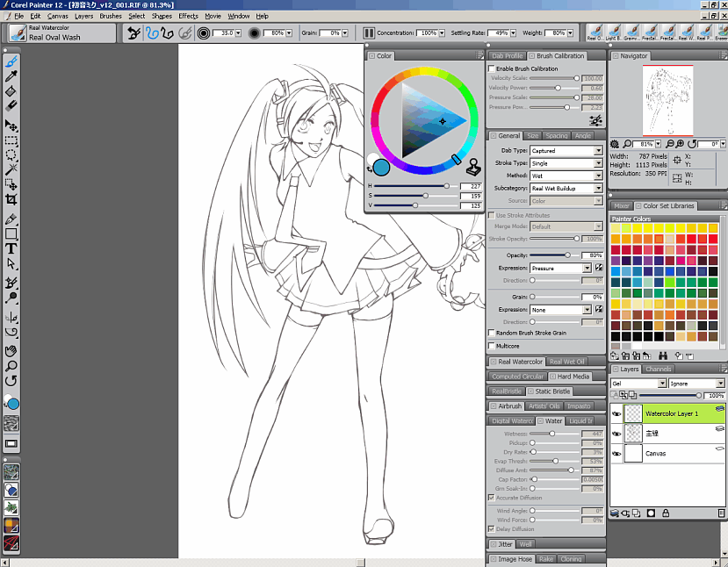Image resolution: width=728 pixels, height=567 pixels.
Task: Open the Effects menu
Action: [188, 16]
